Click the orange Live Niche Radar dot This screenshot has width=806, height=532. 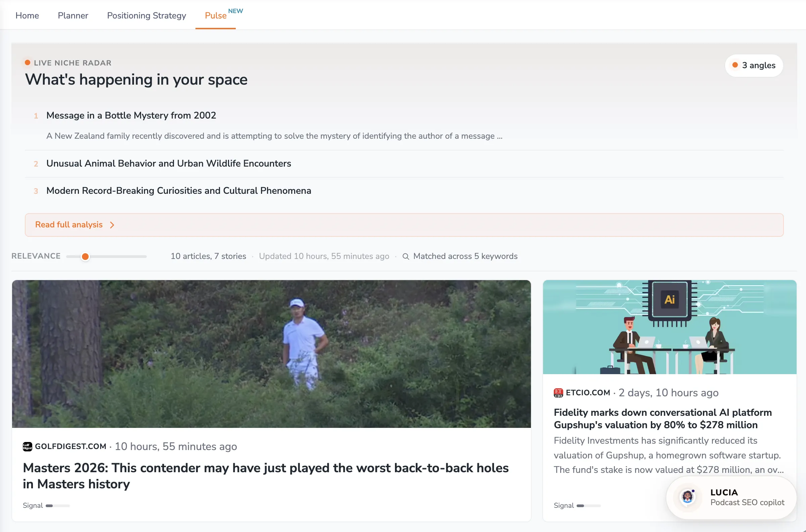coord(27,62)
